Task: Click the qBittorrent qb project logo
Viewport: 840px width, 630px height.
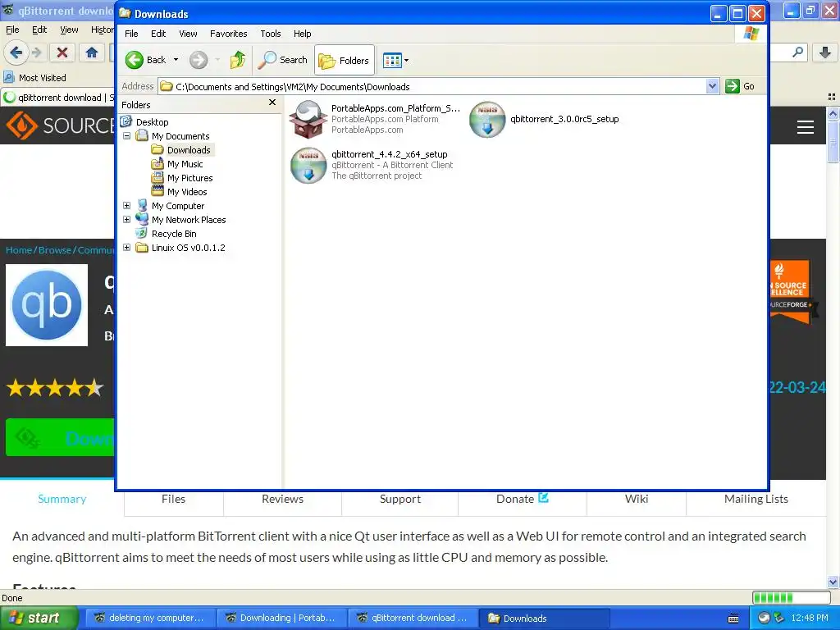Action: click(47, 305)
